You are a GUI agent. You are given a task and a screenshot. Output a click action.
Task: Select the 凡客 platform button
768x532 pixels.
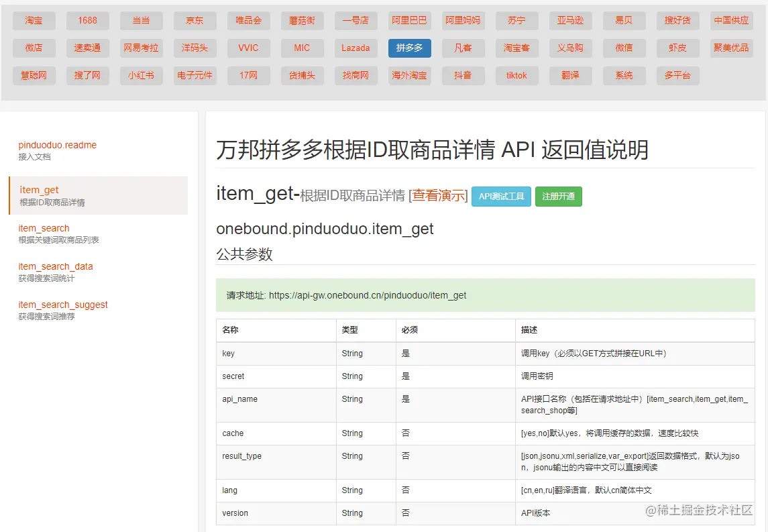[463, 48]
